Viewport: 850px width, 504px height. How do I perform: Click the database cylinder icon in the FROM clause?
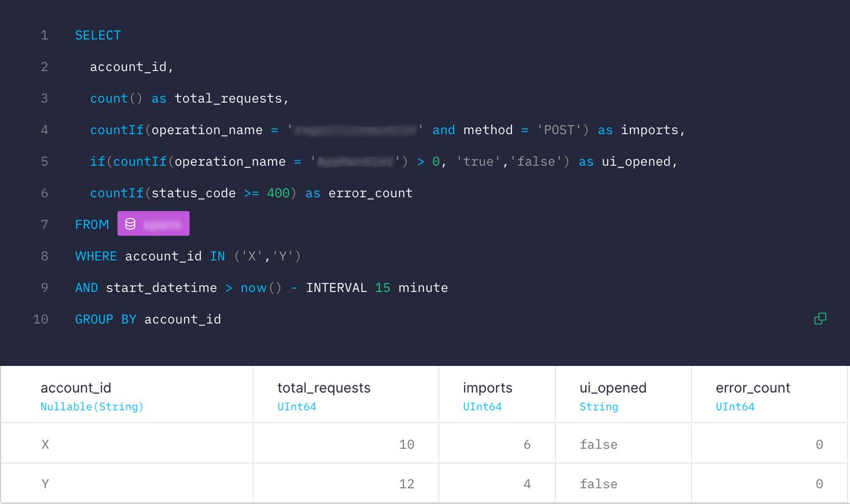(x=130, y=223)
